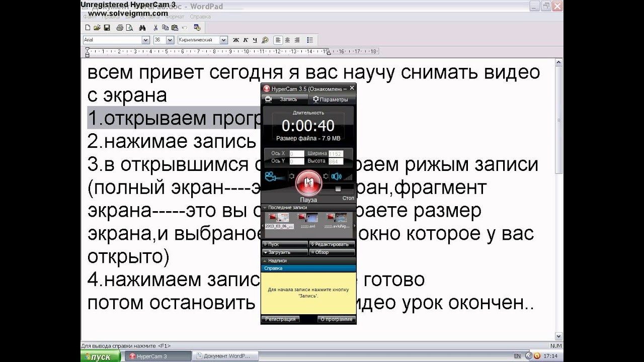The image size is (644, 362).
Task: Switch to the Запись tab in HyperCam
Action: 284,99
